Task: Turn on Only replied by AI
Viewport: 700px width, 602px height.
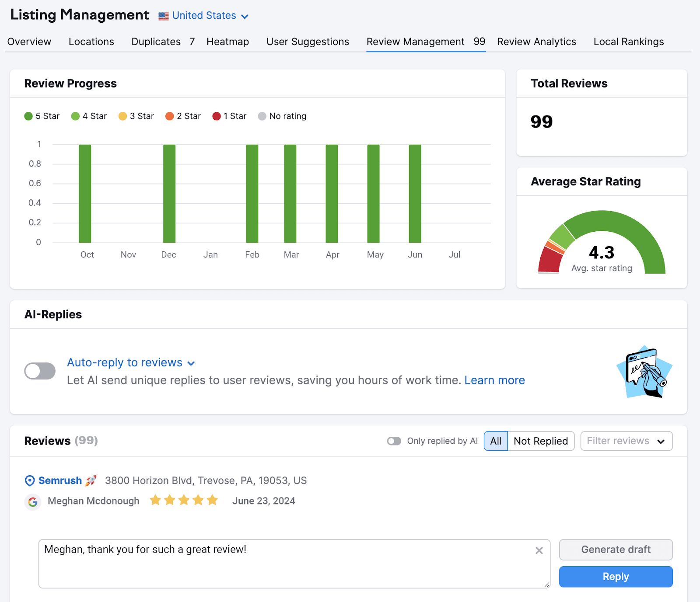Action: point(394,441)
